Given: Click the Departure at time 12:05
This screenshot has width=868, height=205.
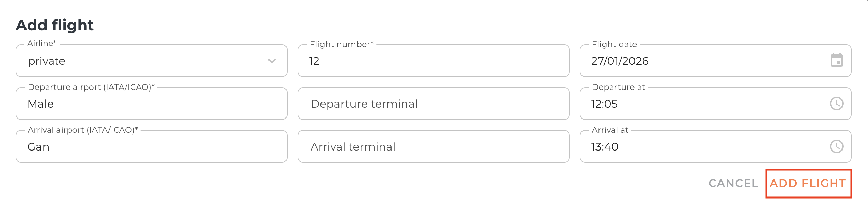Looking at the screenshot, I should point(604,104).
